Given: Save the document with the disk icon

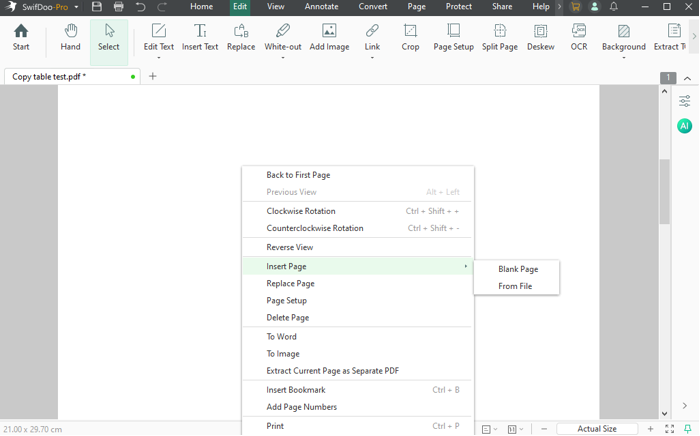Looking at the screenshot, I should [x=97, y=7].
